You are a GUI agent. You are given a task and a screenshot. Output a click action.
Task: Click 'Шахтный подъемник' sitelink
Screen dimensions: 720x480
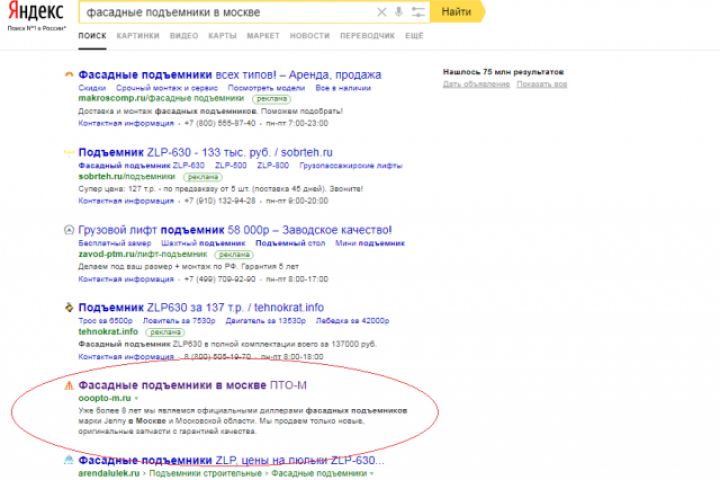pos(203,243)
